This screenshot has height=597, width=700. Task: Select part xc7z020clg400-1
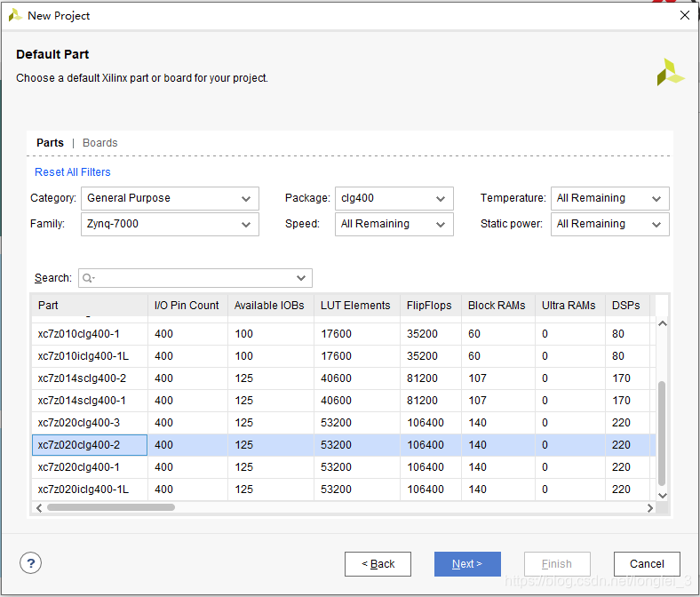(78, 467)
